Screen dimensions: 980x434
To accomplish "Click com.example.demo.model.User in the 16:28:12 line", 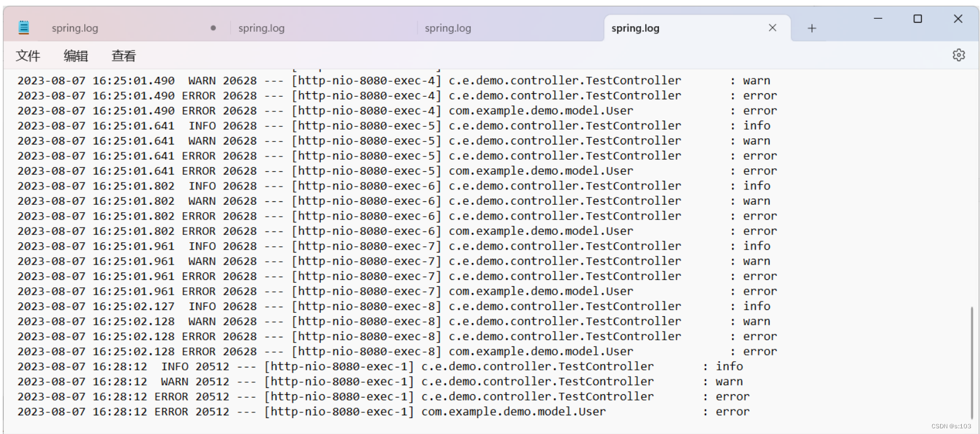I will click(x=514, y=412).
